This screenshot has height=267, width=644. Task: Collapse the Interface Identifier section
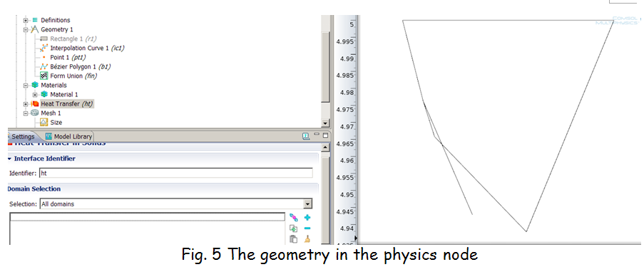[9, 158]
